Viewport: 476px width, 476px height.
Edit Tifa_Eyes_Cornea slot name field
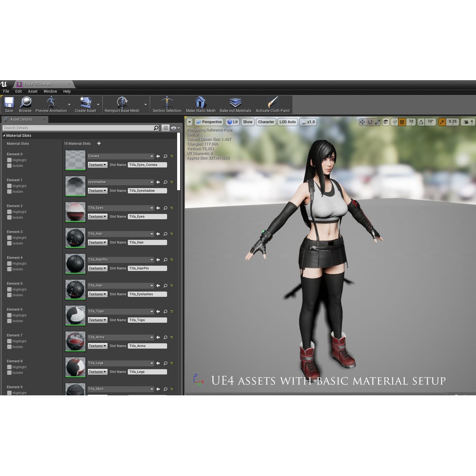click(x=147, y=165)
